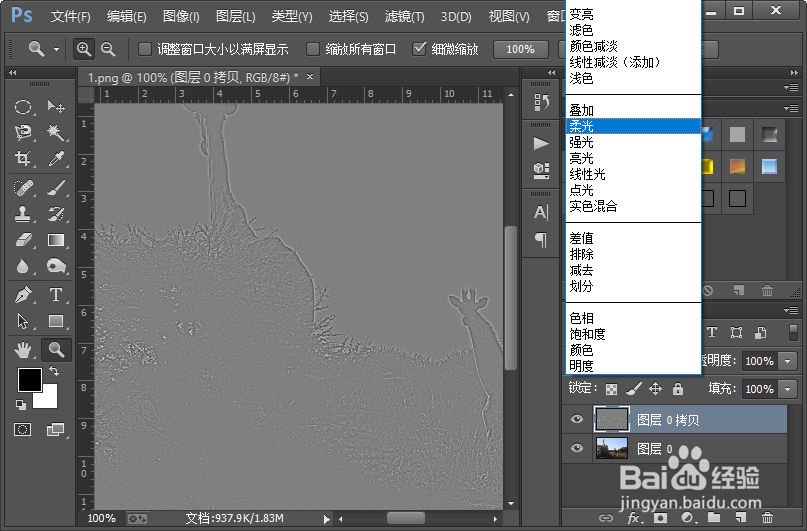
Task: Hide the 图层 0 layer
Action: pos(577,448)
